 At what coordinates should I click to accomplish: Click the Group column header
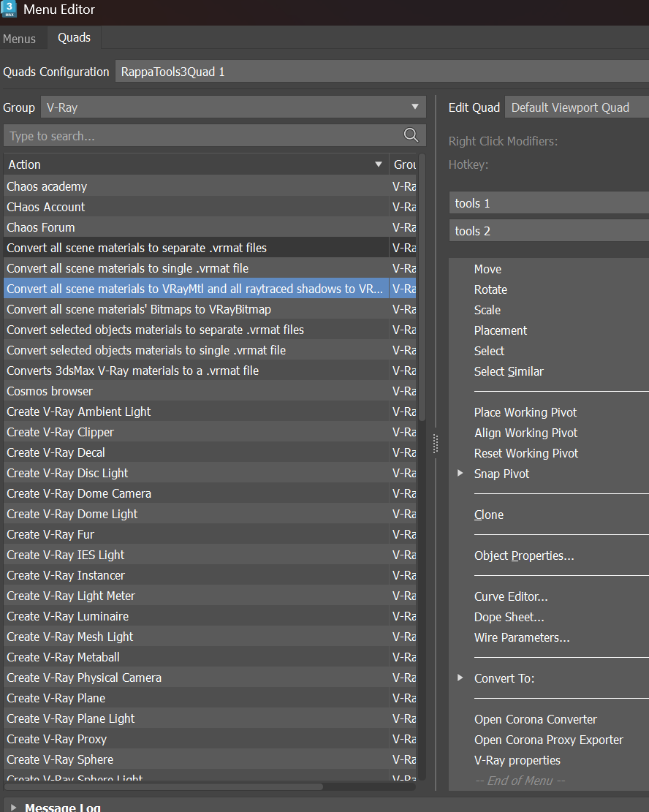(404, 164)
